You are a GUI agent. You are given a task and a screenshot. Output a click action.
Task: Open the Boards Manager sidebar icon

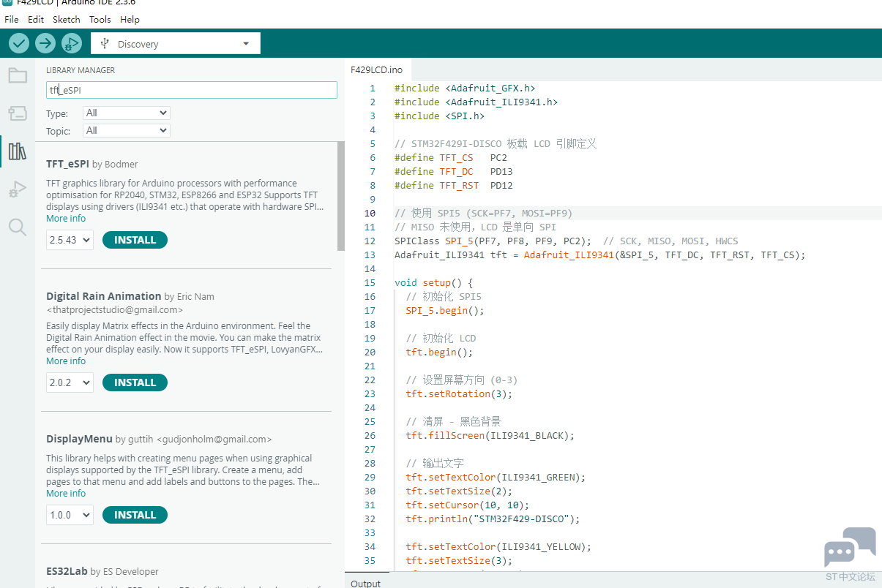pos(18,113)
